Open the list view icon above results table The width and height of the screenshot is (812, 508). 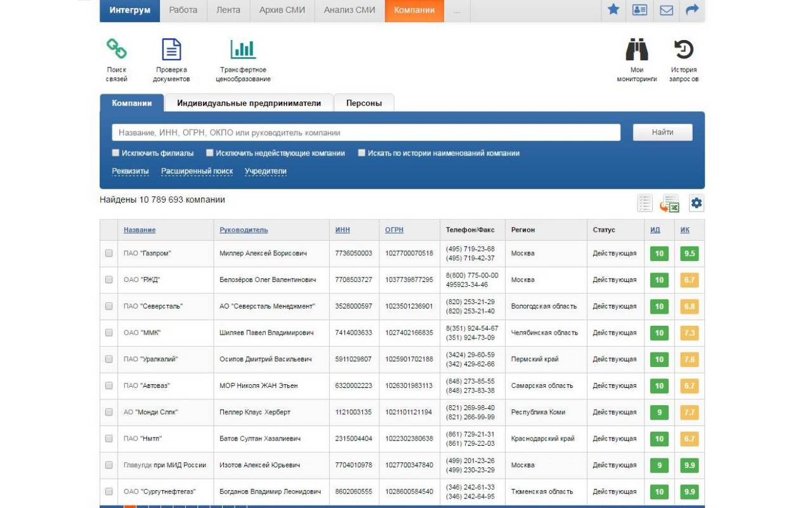click(645, 203)
